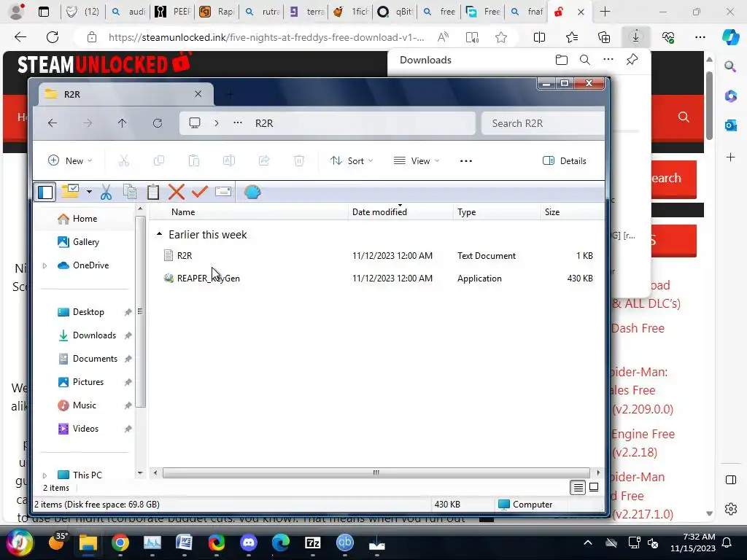The width and height of the screenshot is (747, 560).
Task: Click the Edge Downloads toolbar button
Action: (635, 37)
